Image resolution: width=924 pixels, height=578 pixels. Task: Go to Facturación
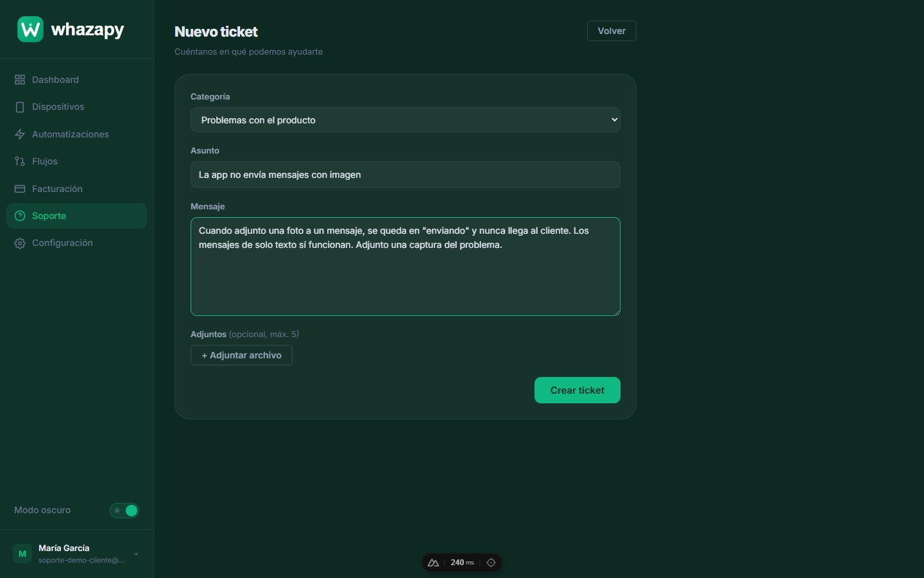(x=76, y=189)
